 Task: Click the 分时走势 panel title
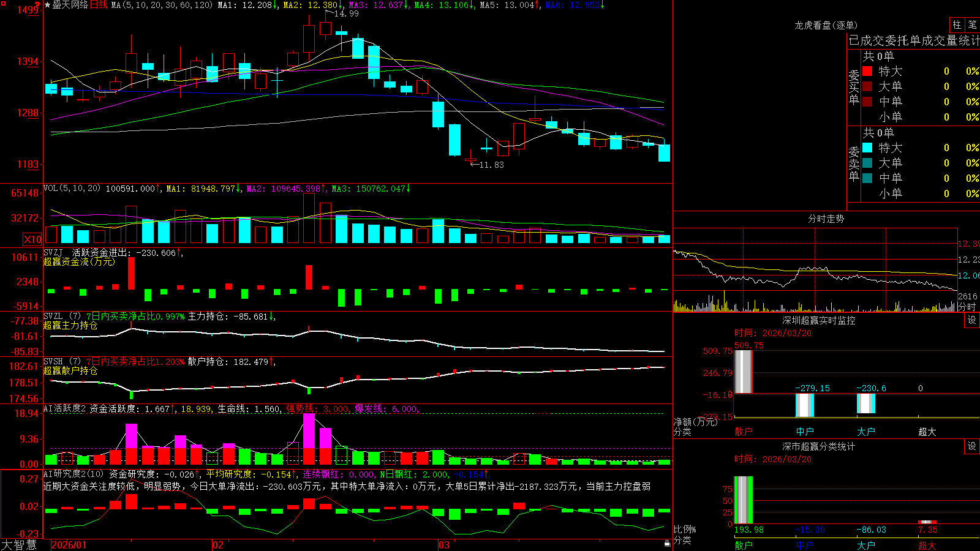coord(826,219)
